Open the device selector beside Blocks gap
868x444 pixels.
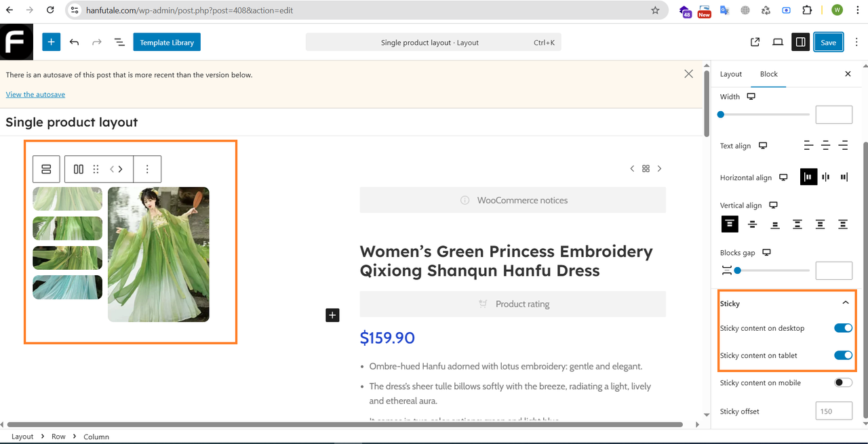click(x=766, y=252)
